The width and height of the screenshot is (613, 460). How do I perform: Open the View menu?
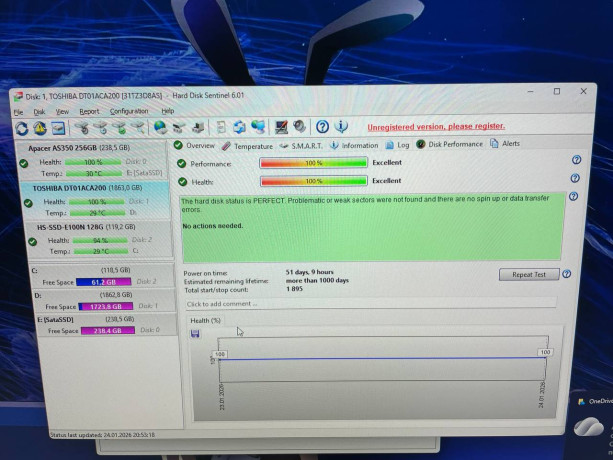pos(62,112)
